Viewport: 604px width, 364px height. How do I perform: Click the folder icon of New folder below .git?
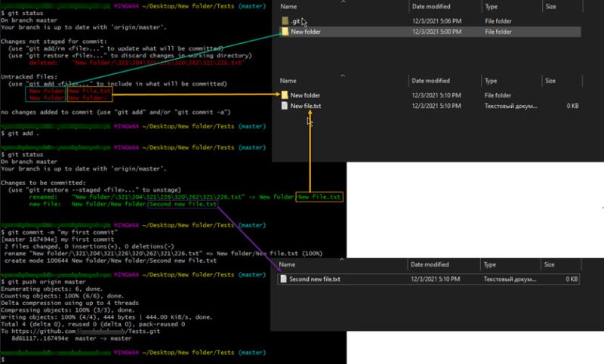click(x=285, y=32)
